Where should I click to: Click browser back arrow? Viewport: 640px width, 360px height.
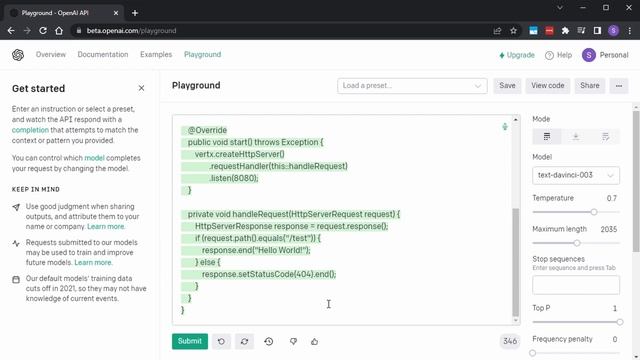(11, 31)
